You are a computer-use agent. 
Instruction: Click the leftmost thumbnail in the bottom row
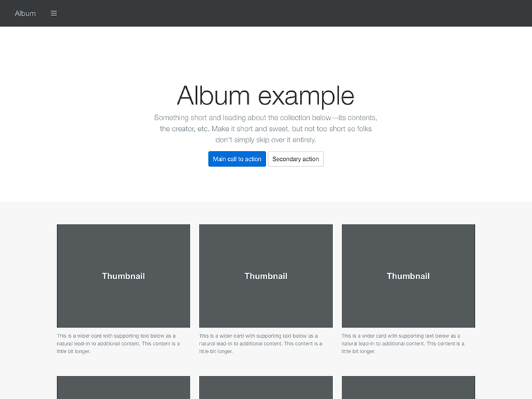click(123, 389)
